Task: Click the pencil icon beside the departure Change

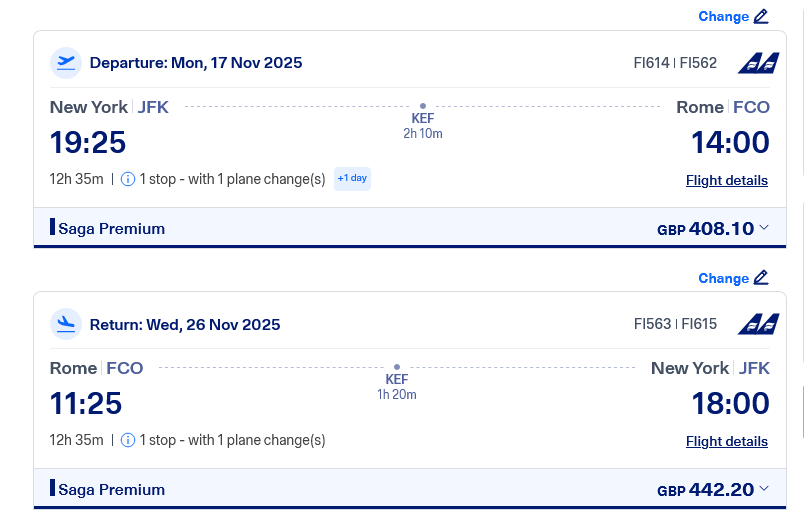Action: coord(762,16)
